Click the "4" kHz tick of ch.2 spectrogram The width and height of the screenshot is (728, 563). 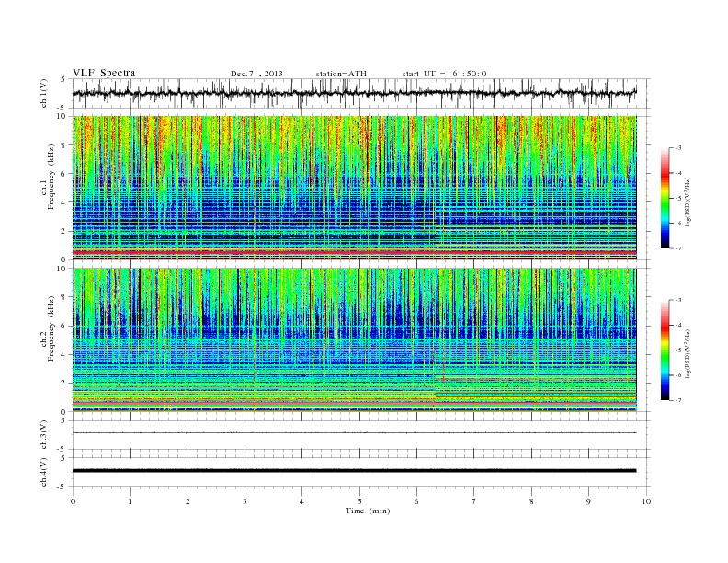64,355
